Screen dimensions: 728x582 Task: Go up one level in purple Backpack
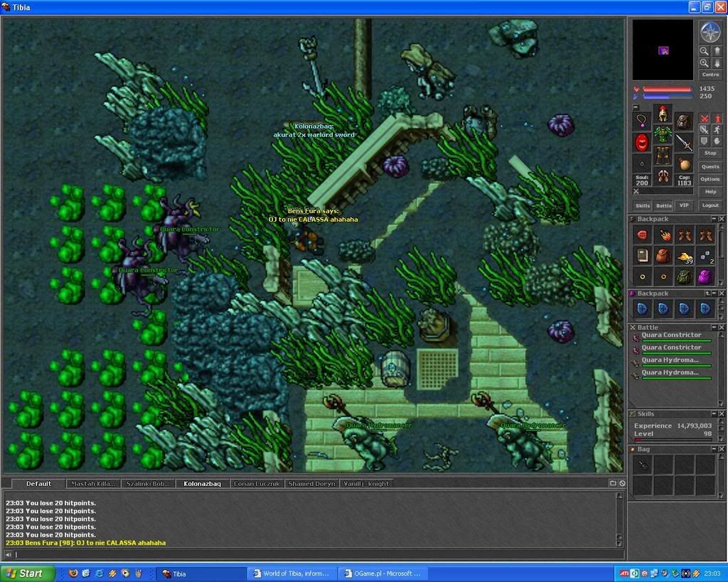tap(707, 293)
